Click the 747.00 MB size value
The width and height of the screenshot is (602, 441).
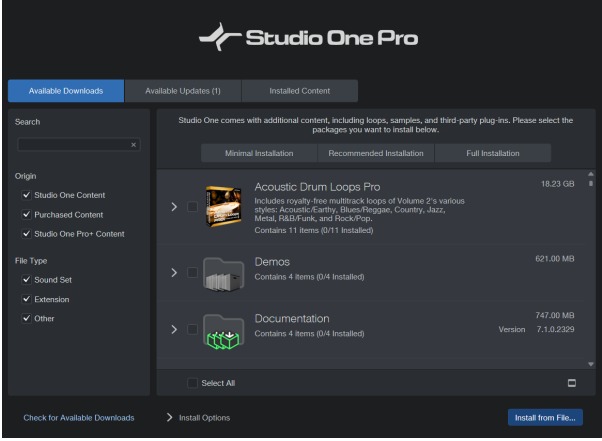coord(555,315)
